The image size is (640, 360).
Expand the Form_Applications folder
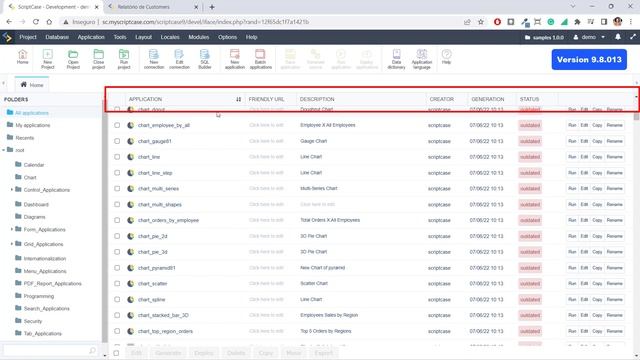point(11,229)
